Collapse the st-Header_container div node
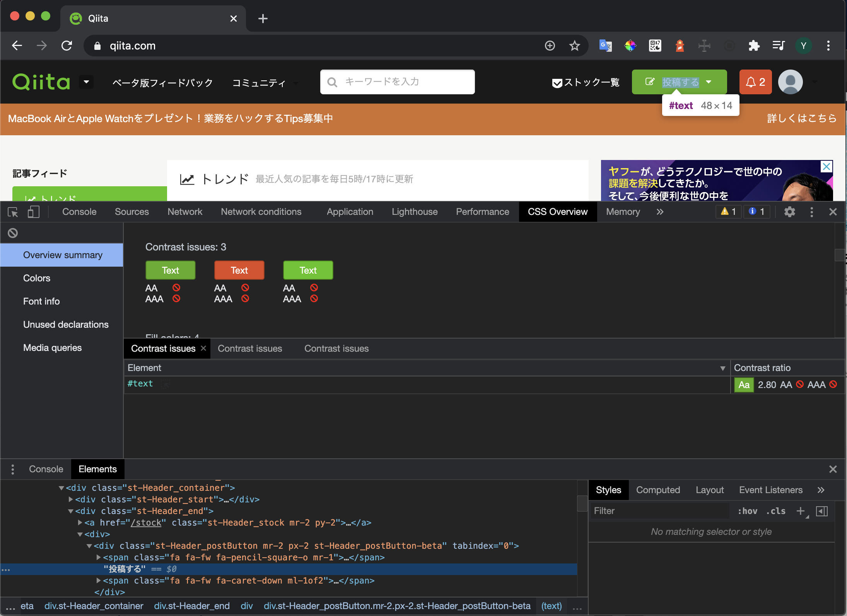The width and height of the screenshot is (847, 616). (61, 488)
